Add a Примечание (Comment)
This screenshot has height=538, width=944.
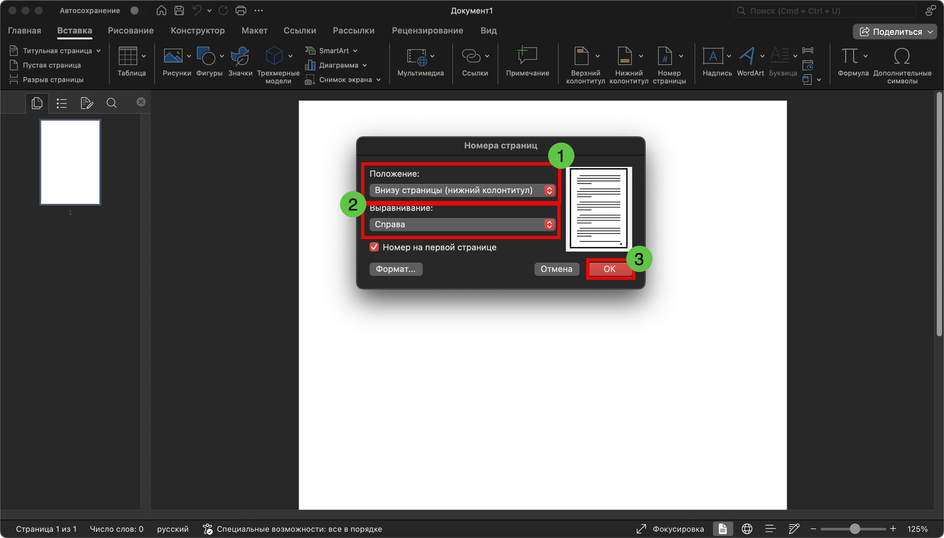coord(527,61)
